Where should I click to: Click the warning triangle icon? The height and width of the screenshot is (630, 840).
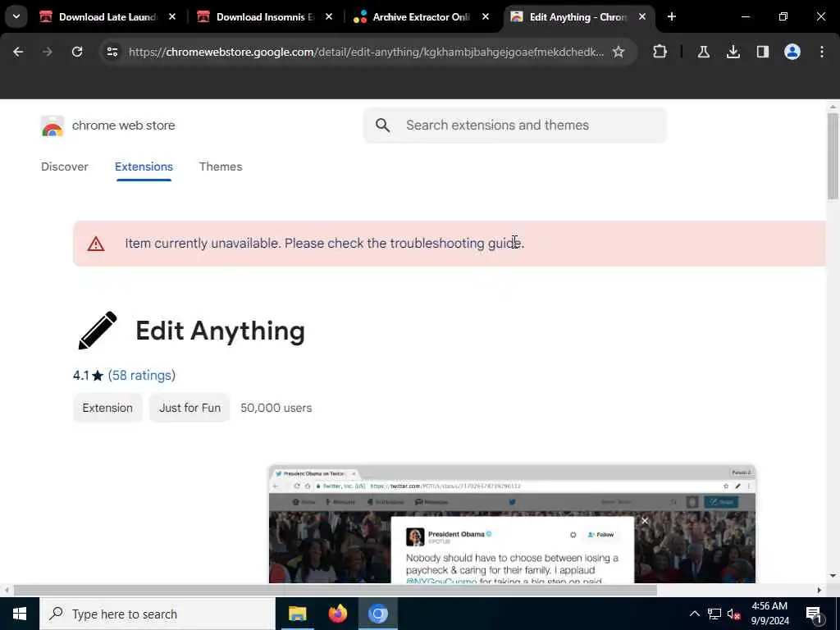[x=96, y=244]
